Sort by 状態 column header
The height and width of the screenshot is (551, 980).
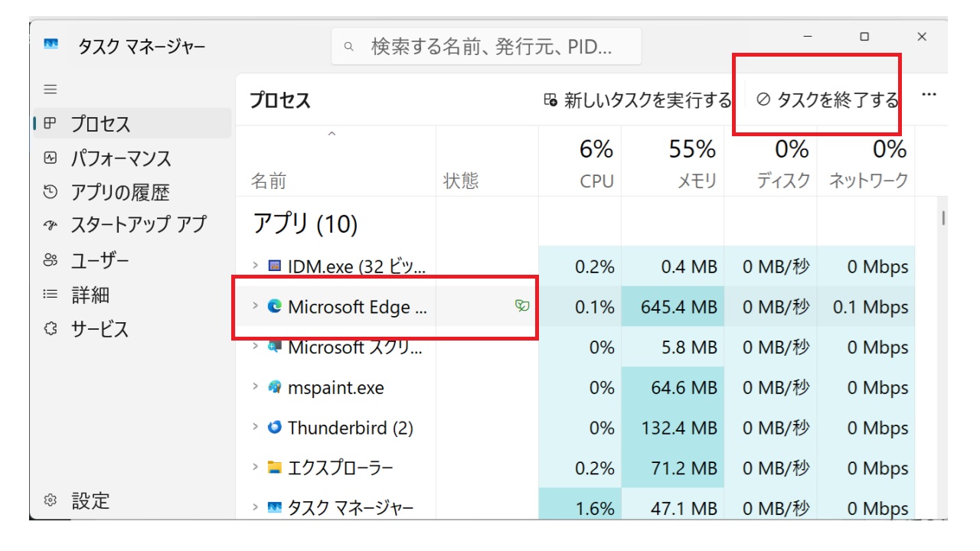click(487, 161)
